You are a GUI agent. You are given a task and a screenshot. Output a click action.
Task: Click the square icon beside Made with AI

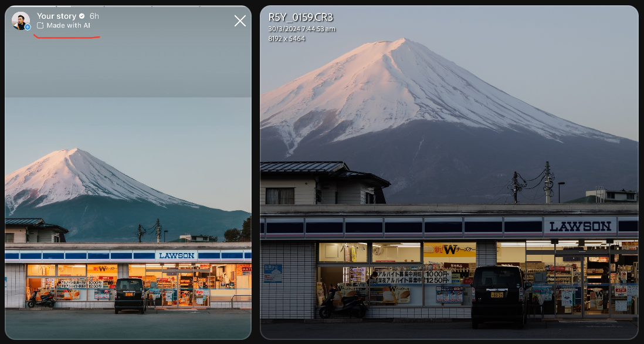[x=40, y=26]
